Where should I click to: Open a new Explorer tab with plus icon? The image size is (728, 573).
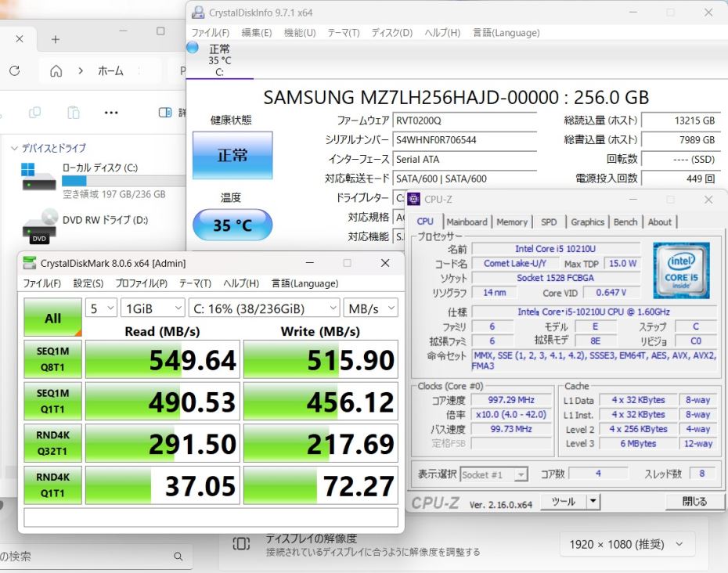[56, 39]
